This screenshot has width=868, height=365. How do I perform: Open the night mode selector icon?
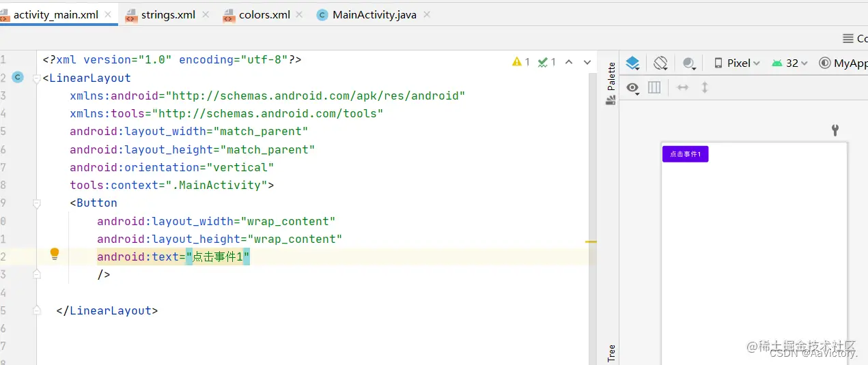[x=689, y=63]
